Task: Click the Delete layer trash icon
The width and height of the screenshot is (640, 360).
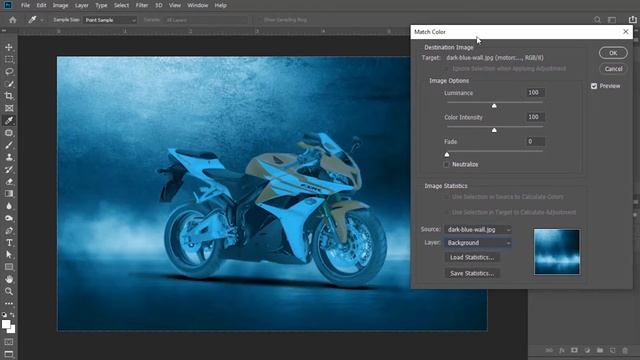Action: 625,350
